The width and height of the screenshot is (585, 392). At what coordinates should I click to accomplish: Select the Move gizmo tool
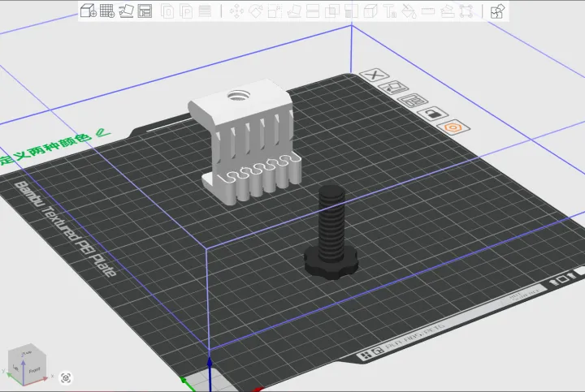pyautogui.click(x=236, y=11)
